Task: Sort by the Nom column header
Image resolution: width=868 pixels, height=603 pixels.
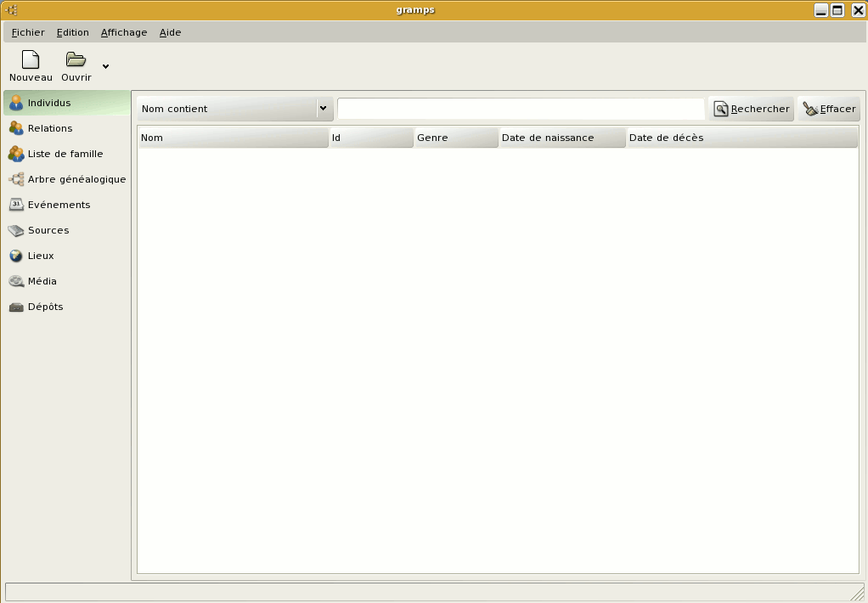Action: click(233, 138)
